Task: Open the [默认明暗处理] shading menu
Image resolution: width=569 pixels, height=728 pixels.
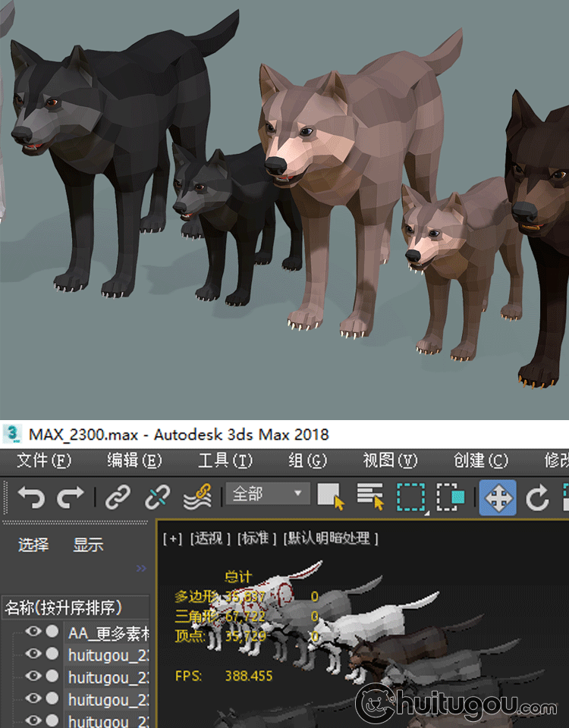Action: [331, 538]
